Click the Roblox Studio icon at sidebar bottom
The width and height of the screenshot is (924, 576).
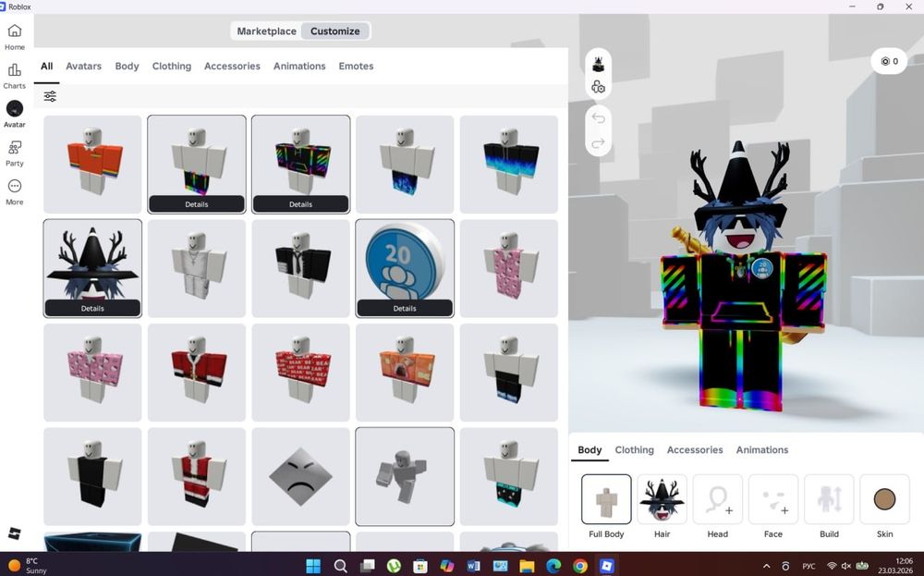click(x=14, y=533)
